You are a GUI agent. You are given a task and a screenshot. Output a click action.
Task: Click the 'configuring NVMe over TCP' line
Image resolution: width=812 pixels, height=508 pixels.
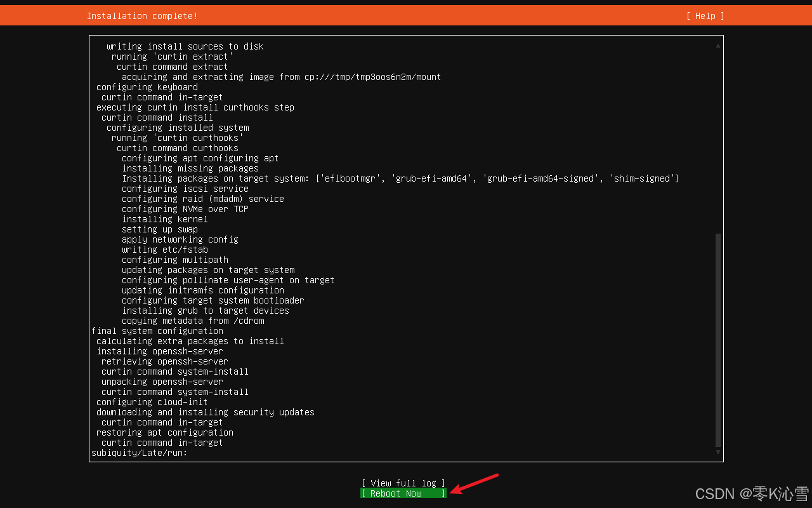pos(185,209)
